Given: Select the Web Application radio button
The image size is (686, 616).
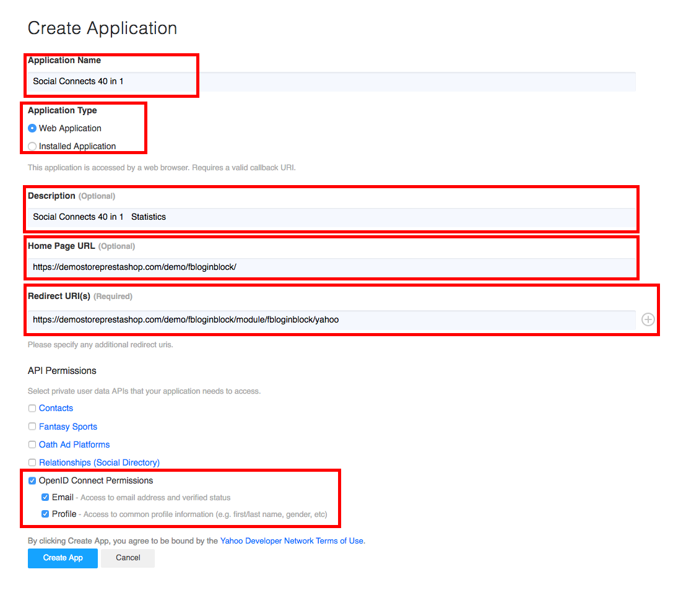Looking at the screenshot, I should pos(32,128).
